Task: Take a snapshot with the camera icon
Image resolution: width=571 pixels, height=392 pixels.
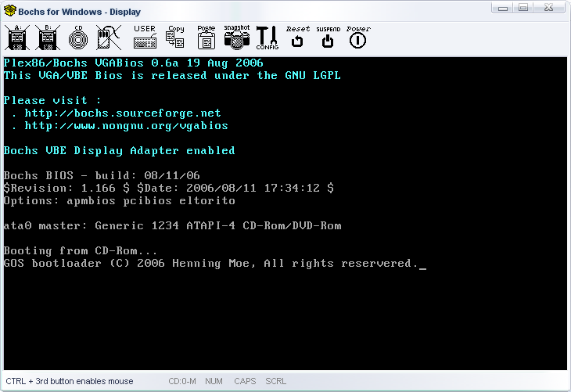Action: pos(237,37)
